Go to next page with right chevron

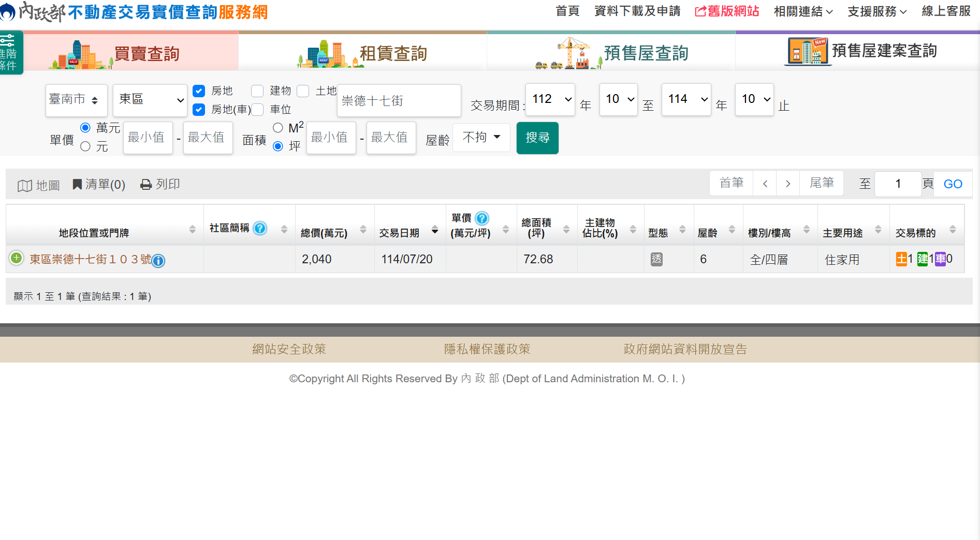787,184
